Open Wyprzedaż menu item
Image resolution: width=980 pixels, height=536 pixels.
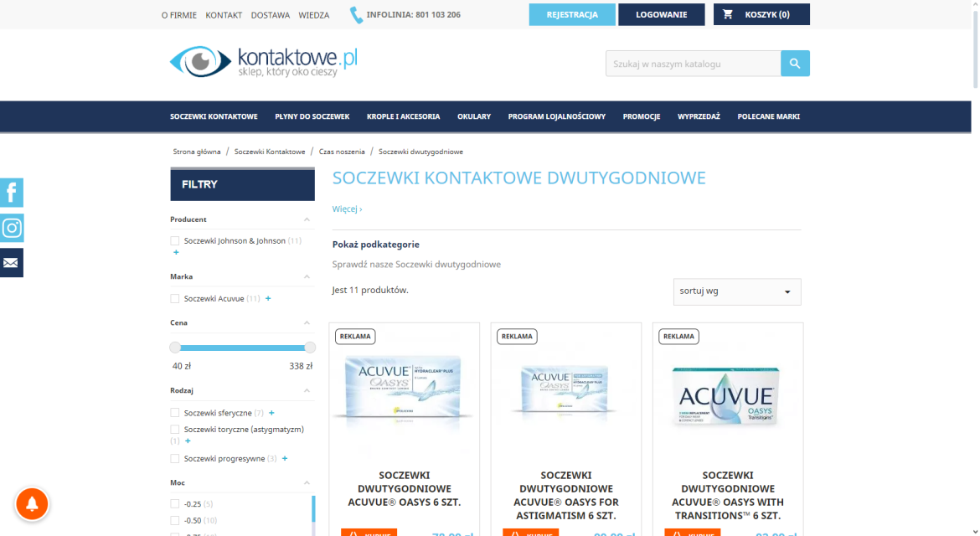(699, 116)
